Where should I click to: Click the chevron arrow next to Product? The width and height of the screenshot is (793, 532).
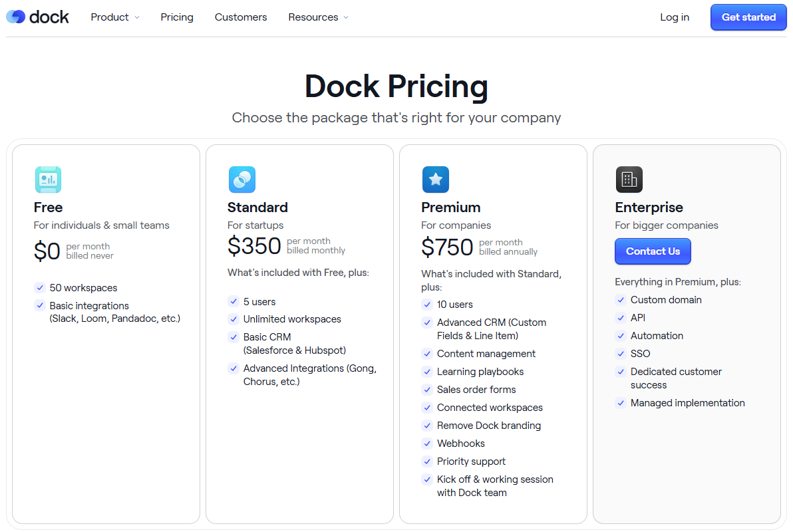pyautogui.click(x=137, y=18)
